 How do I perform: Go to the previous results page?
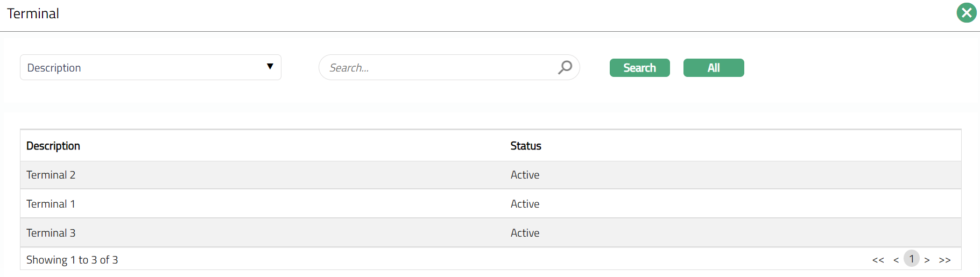pyautogui.click(x=896, y=260)
